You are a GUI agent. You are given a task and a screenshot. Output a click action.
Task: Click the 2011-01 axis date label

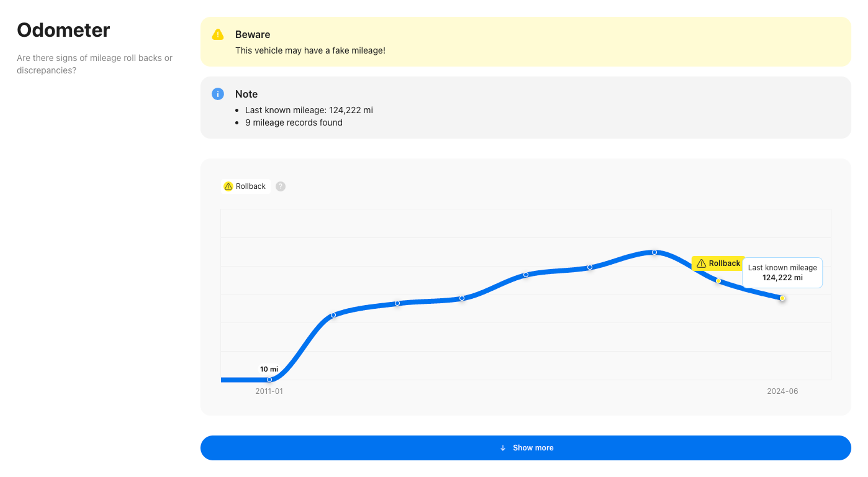(x=269, y=391)
